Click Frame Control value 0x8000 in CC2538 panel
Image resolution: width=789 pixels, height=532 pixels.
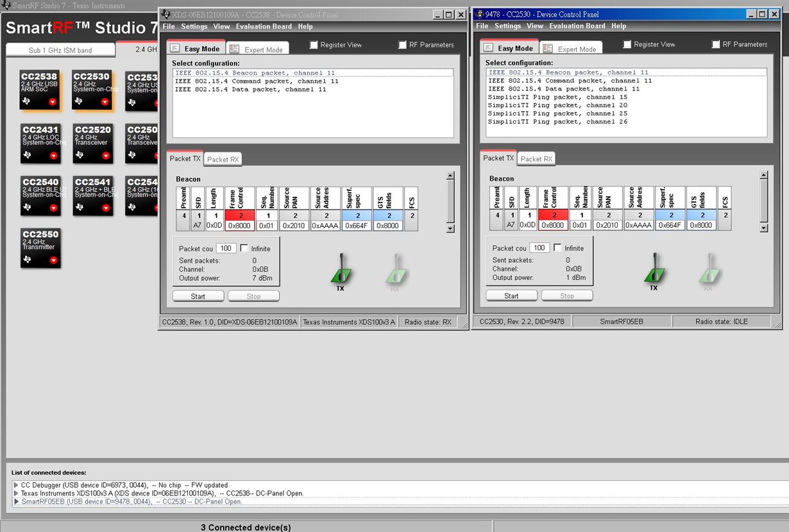(241, 226)
